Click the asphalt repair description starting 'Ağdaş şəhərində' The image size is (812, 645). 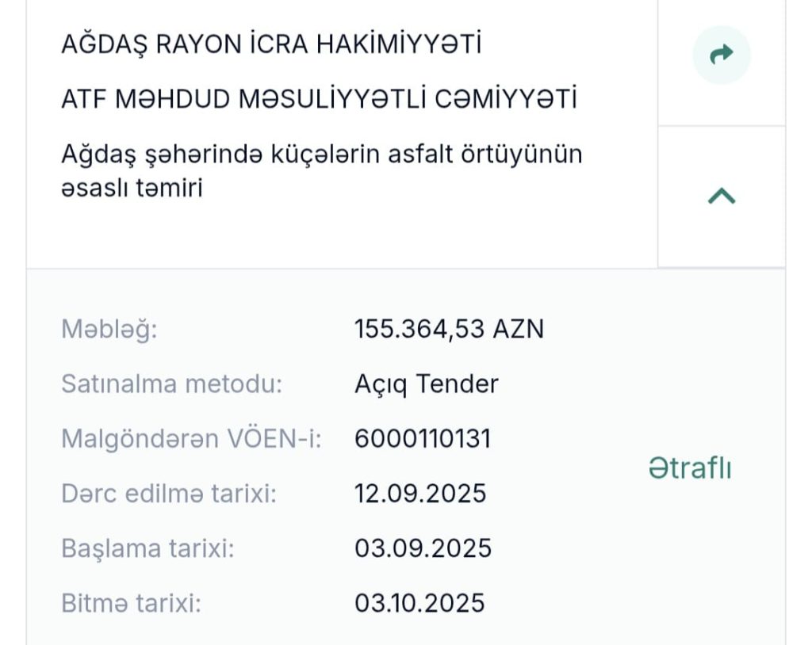tap(322, 154)
